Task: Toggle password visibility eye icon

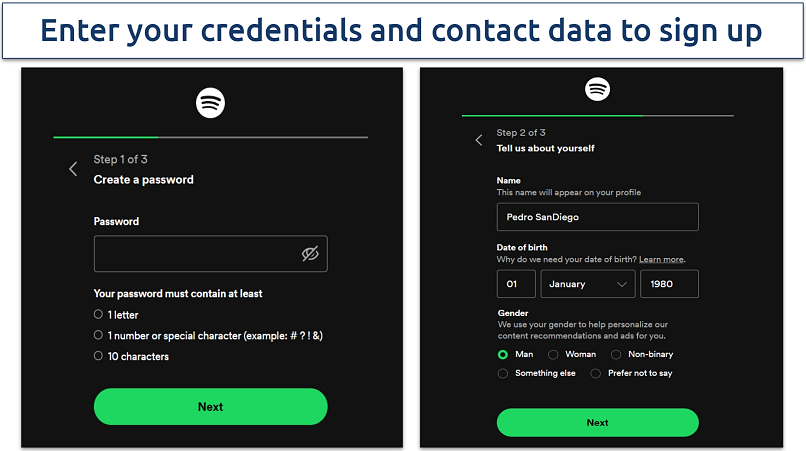Action: tap(310, 254)
